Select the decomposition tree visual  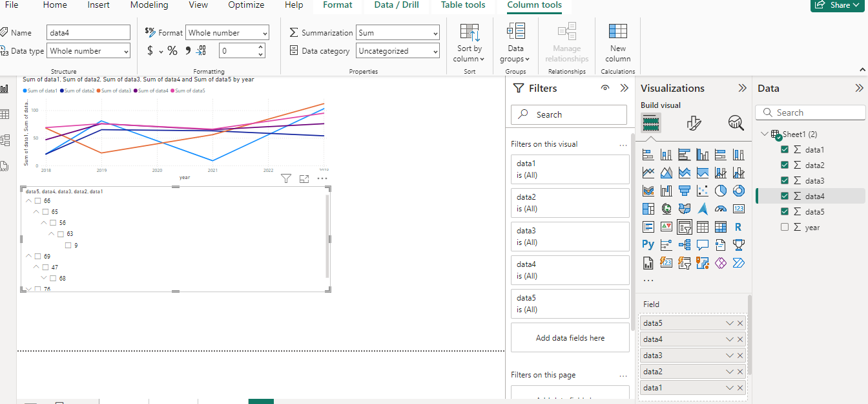(685, 244)
